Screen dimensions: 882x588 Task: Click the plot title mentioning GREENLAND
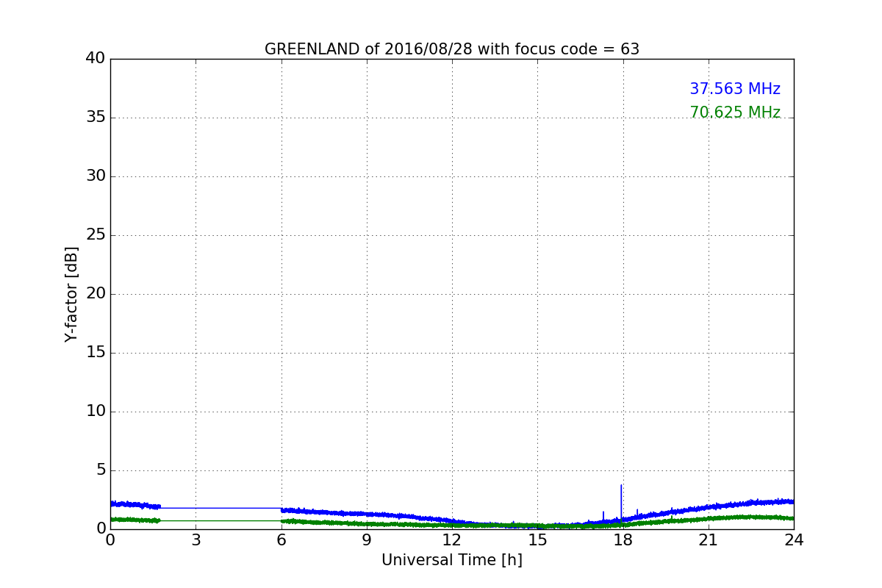click(452, 49)
